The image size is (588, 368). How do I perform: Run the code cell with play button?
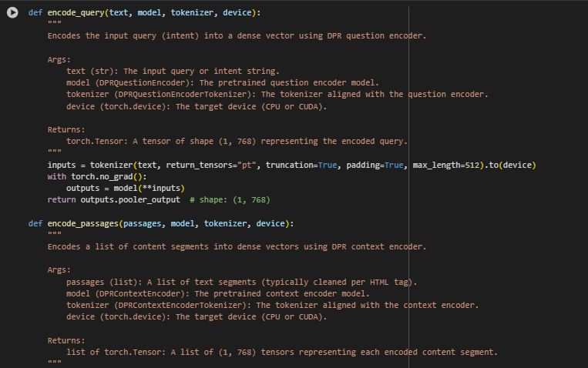[x=12, y=12]
